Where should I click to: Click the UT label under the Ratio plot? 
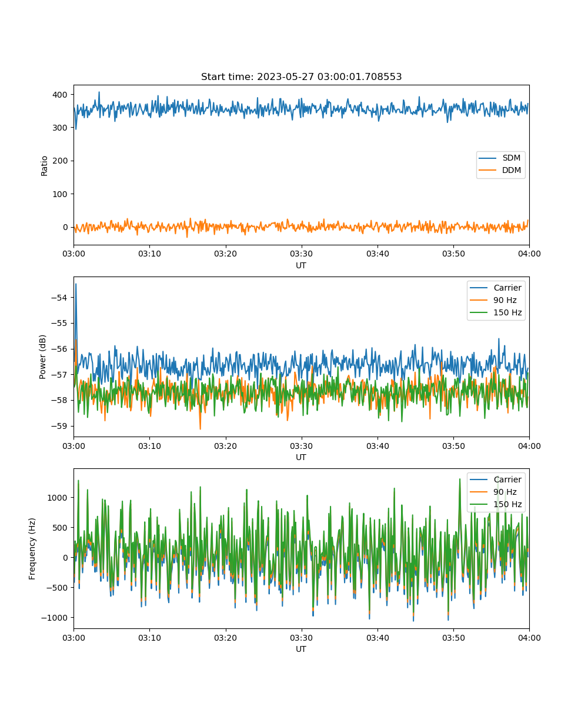click(301, 265)
